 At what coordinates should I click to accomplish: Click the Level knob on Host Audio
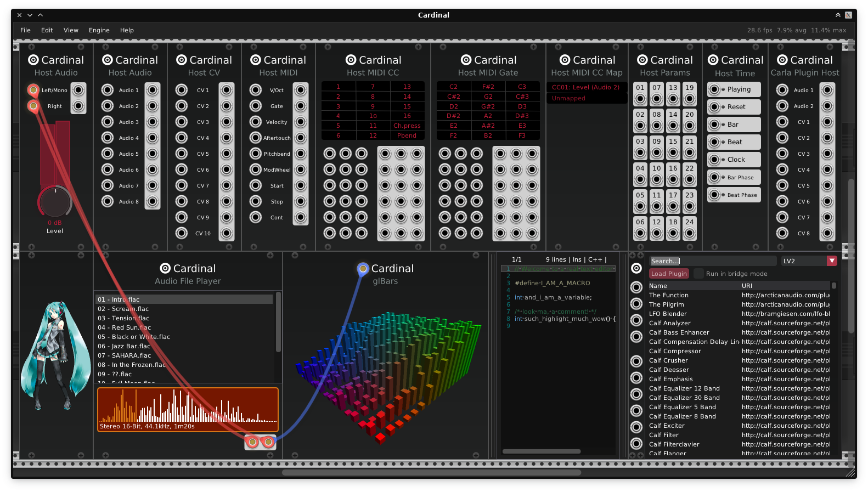(x=55, y=201)
